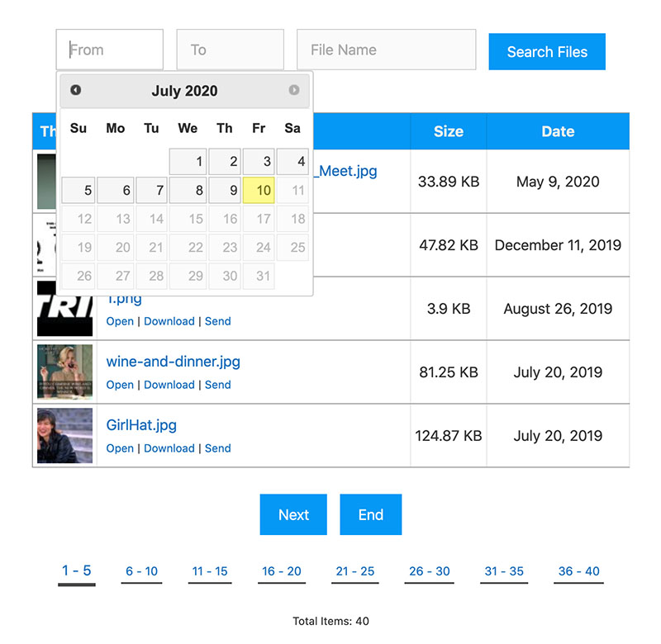Click the 33.89 KB size cell

coord(449,182)
